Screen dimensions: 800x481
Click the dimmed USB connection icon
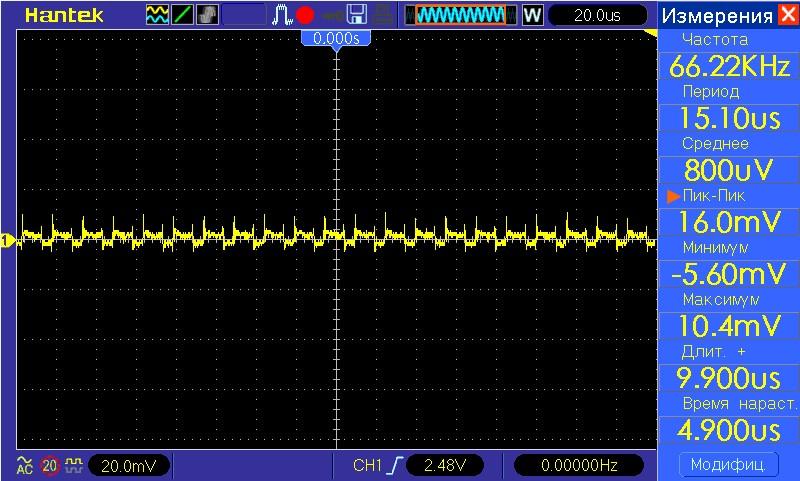point(332,16)
